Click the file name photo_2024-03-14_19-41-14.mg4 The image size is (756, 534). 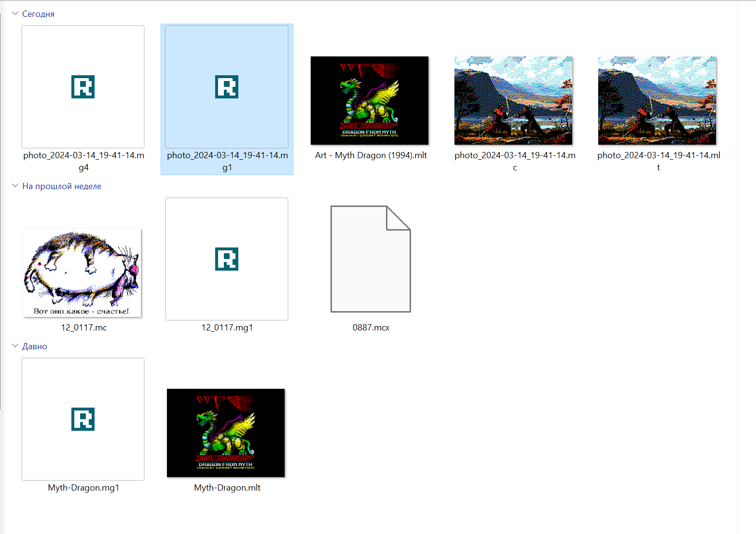[83, 161]
